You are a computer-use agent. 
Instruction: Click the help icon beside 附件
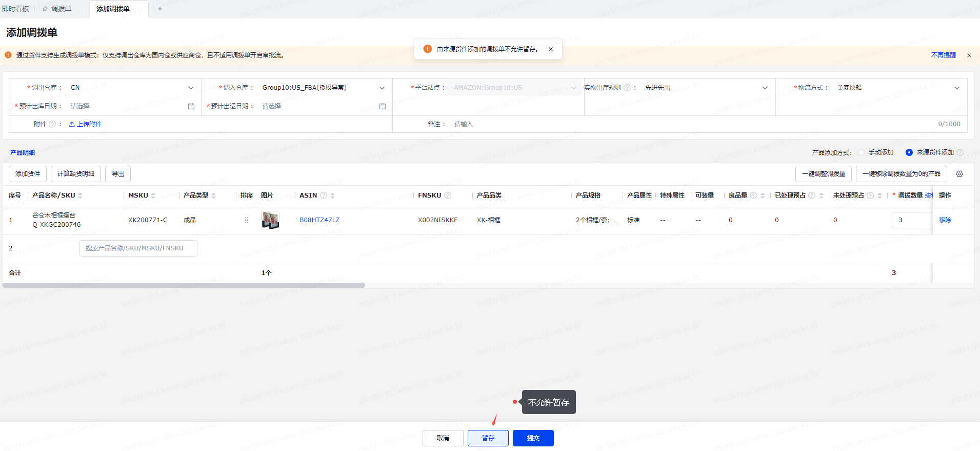(x=52, y=124)
